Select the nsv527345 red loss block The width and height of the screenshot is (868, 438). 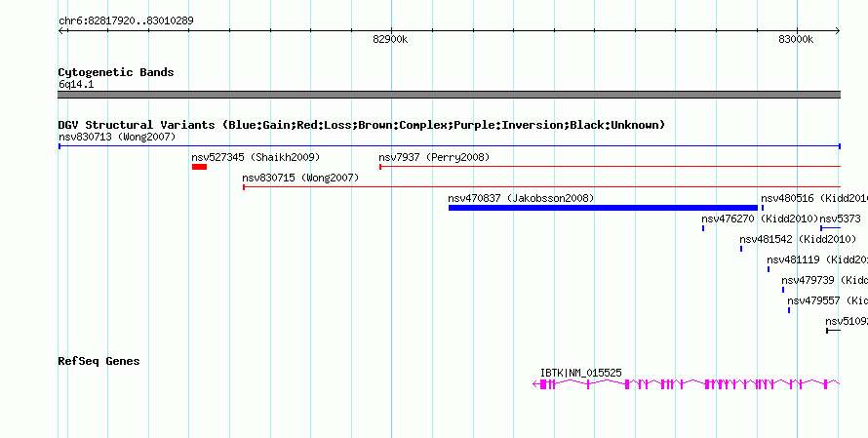199,167
